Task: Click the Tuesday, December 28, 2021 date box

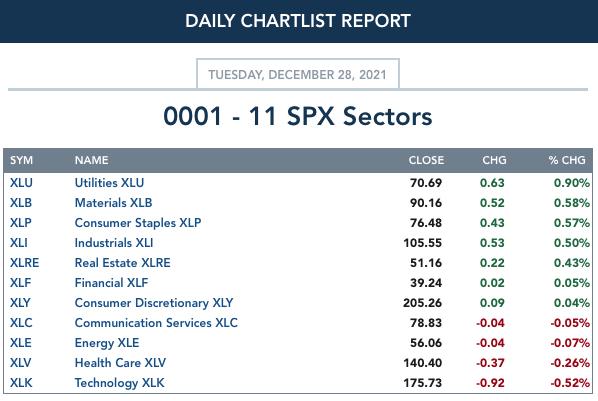Action: [x=298, y=74]
